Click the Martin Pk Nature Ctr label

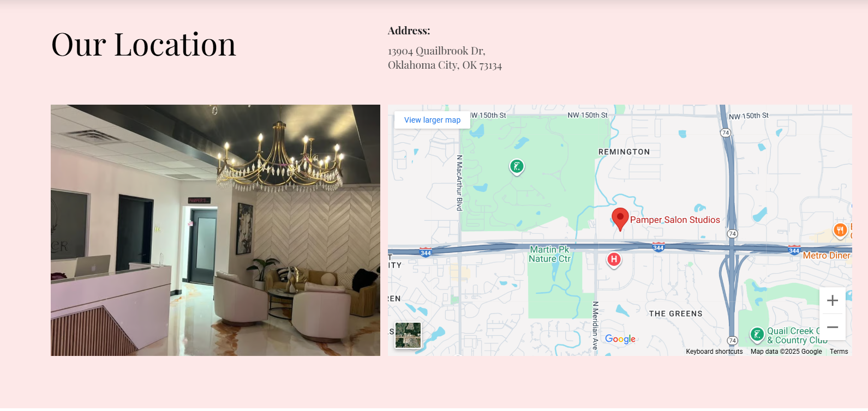pyautogui.click(x=549, y=254)
